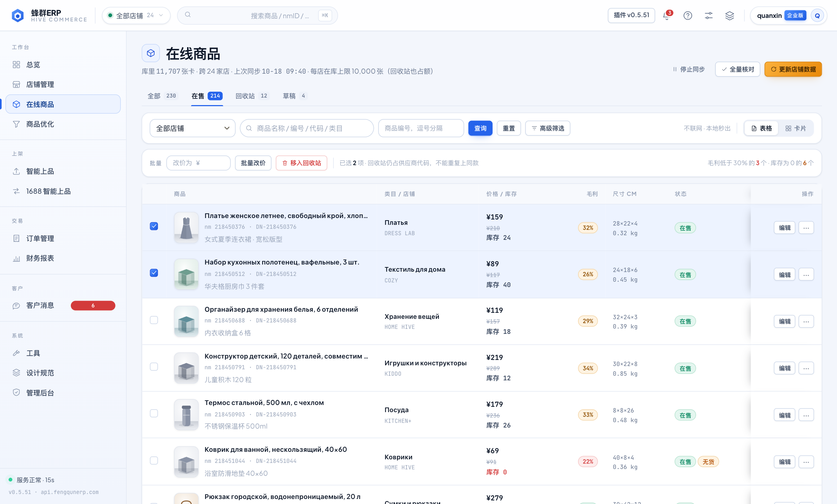Check the Органайзер для хранения row checkbox

click(x=154, y=320)
